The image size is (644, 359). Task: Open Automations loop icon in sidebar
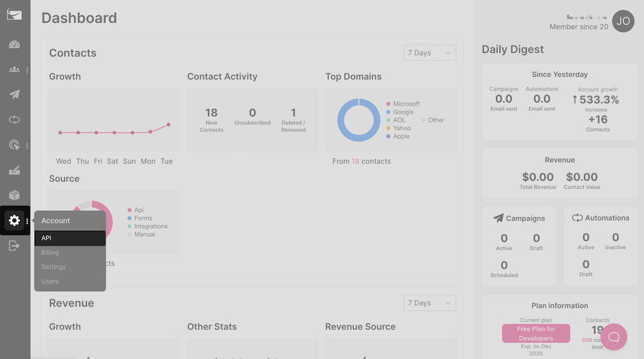(x=14, y=120)
